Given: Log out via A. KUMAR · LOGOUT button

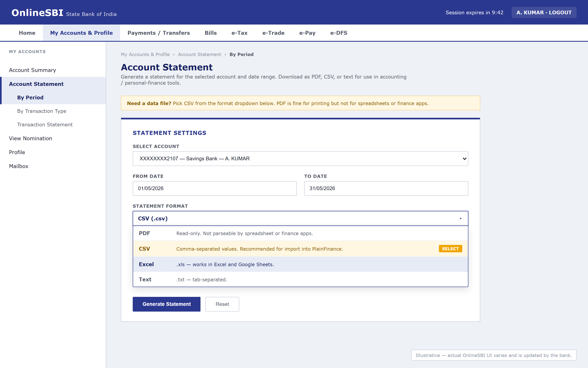Looking at the screenshot, I should (544, 12).
